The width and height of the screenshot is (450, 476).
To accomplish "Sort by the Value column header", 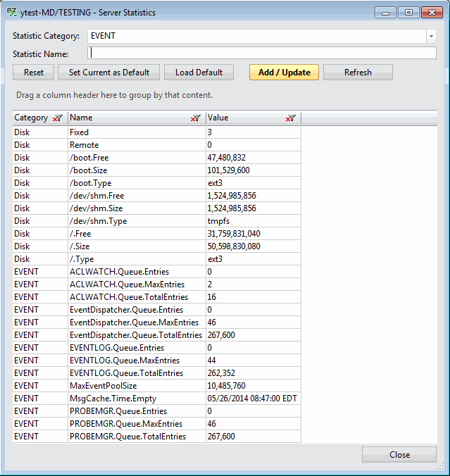I will (243, 118).
